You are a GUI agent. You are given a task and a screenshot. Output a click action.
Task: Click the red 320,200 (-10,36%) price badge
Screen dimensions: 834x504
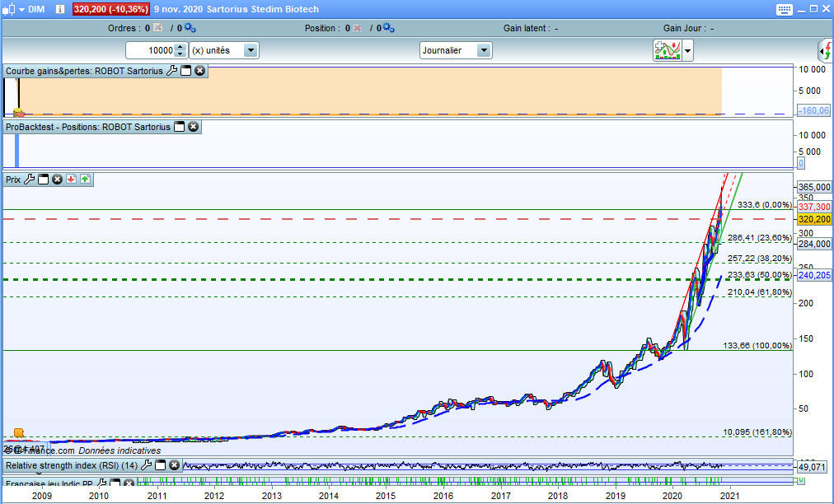coord(110,9)
